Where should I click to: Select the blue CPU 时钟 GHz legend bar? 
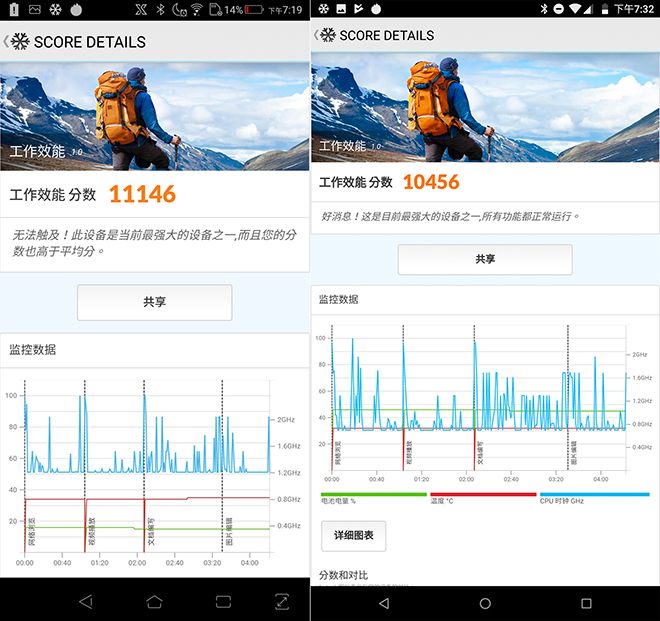(x=593, y=495)
